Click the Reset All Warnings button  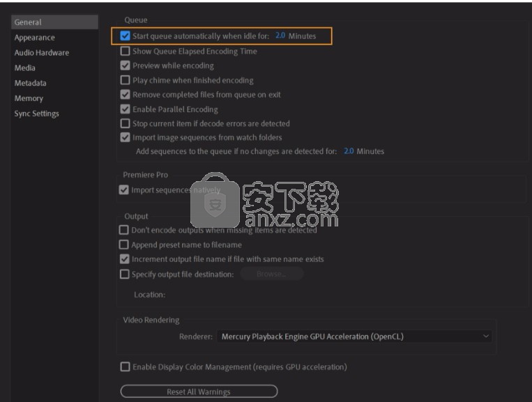coord(199,392)
